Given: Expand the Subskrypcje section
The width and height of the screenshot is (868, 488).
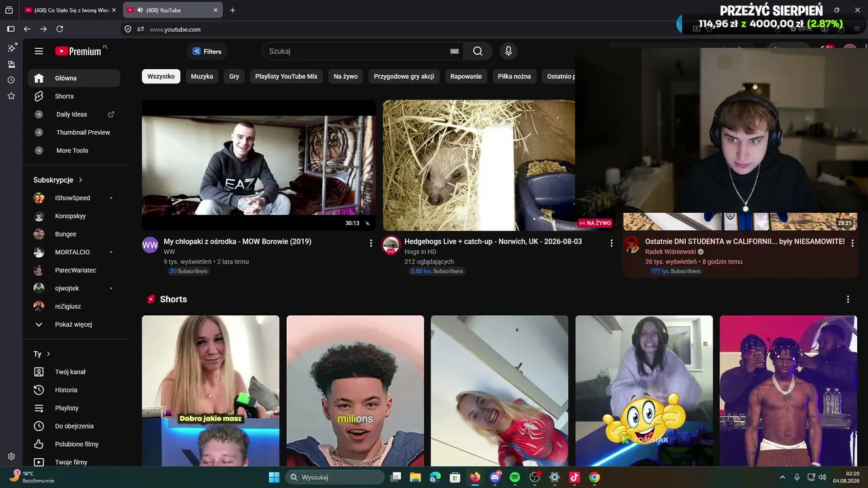Looking at the screenshot, I should click(58, 180).
